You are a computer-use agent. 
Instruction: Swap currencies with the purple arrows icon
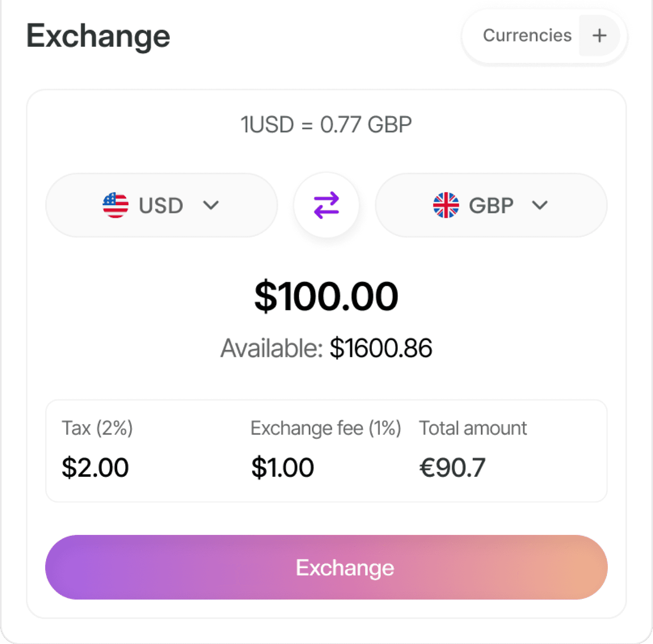(x=326, y=205)
